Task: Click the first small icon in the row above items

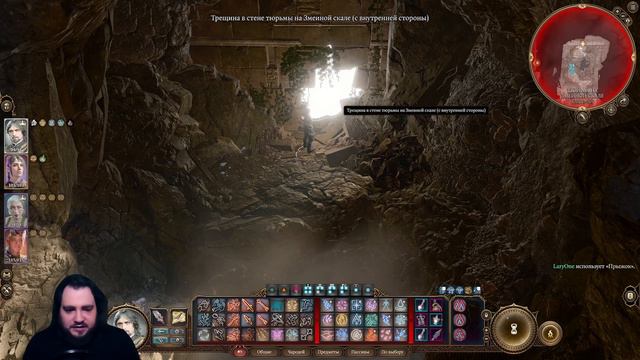Action: click(442, 290)
